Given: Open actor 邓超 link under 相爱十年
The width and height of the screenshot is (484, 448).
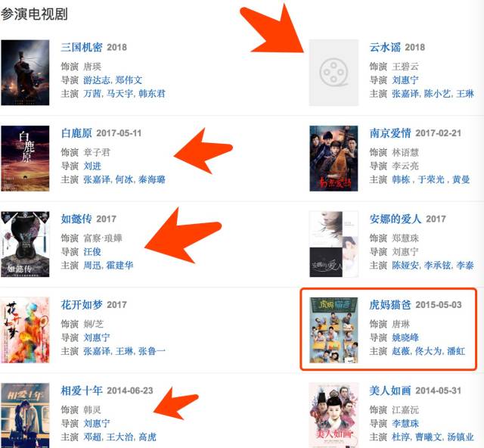Looking at the screenshot, I should (92, 437).
